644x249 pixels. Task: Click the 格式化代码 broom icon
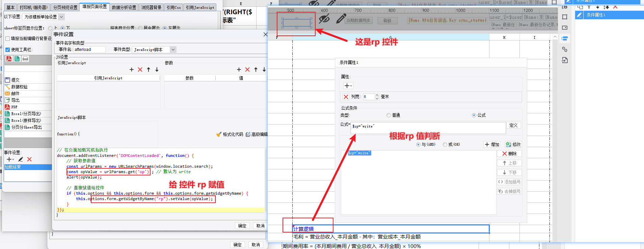(x=219, y=134)
